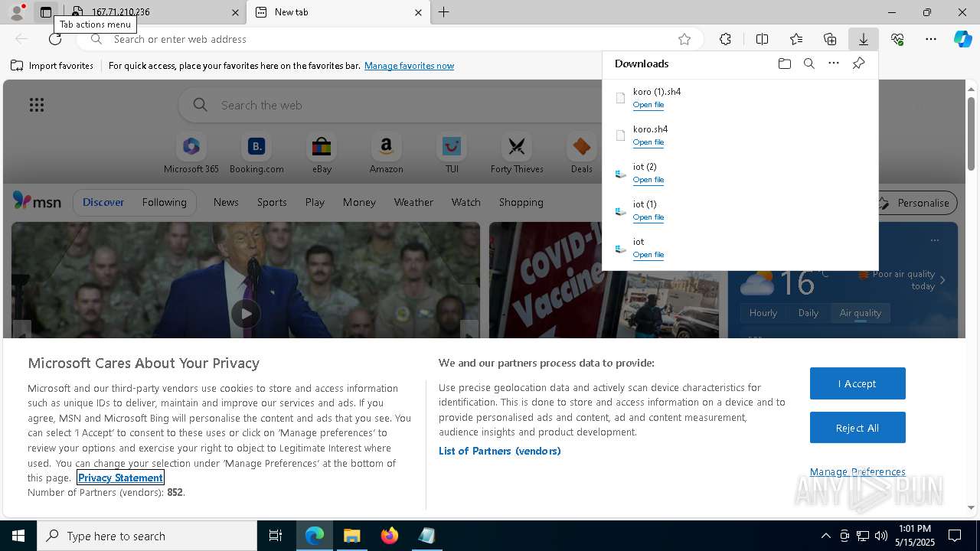Click the Search the web box
This screenshot has height=551, width=980.
(x=390, y=105)
